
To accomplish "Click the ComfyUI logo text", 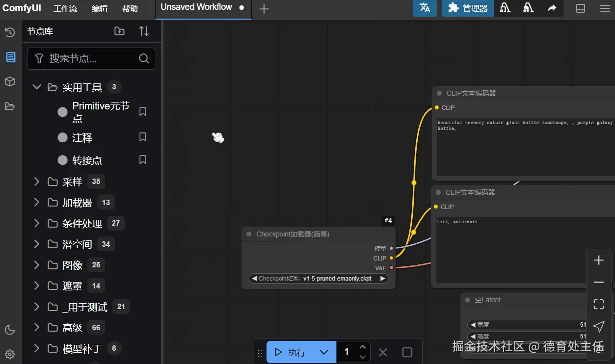I will pos(22,8).
